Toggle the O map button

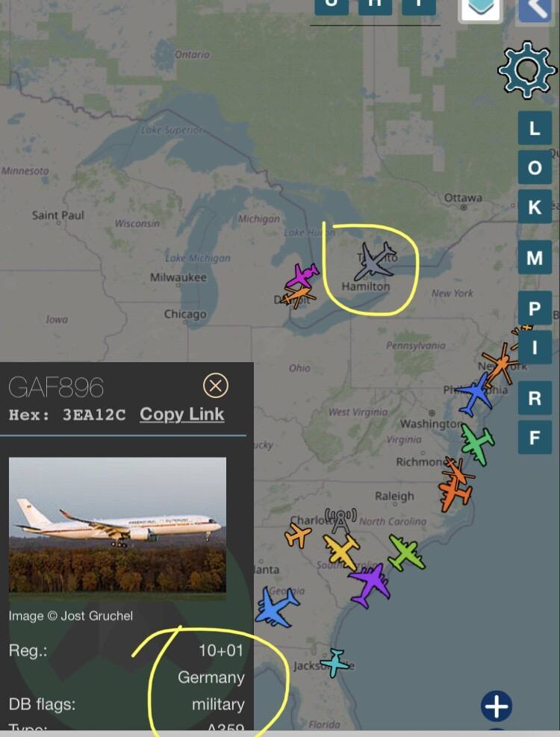click(x=535, y=167)
